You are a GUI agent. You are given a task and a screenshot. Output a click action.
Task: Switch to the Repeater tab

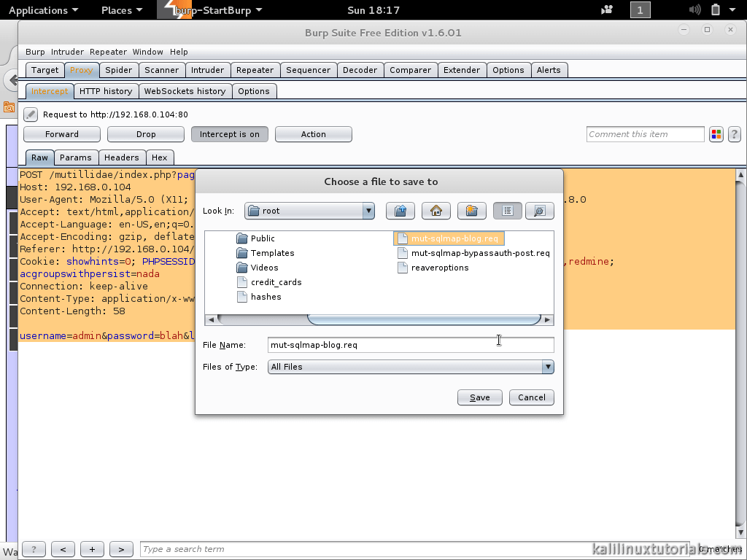click(x=255, y=69)
